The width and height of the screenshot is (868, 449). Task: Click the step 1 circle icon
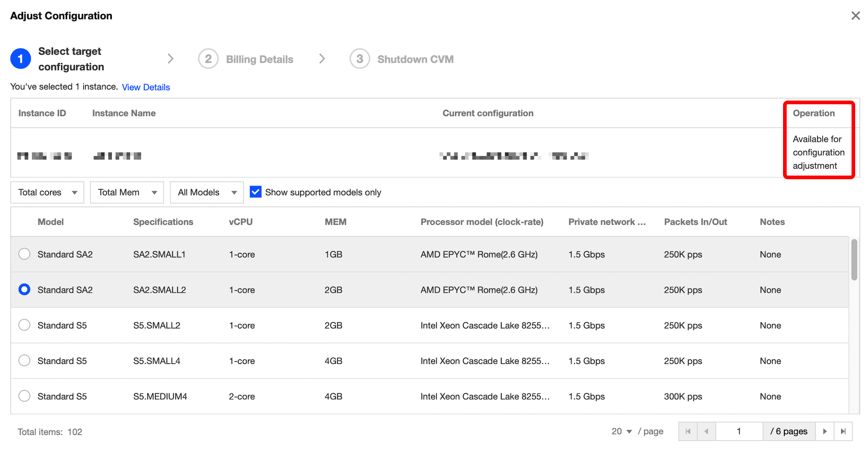pos(21,59)
